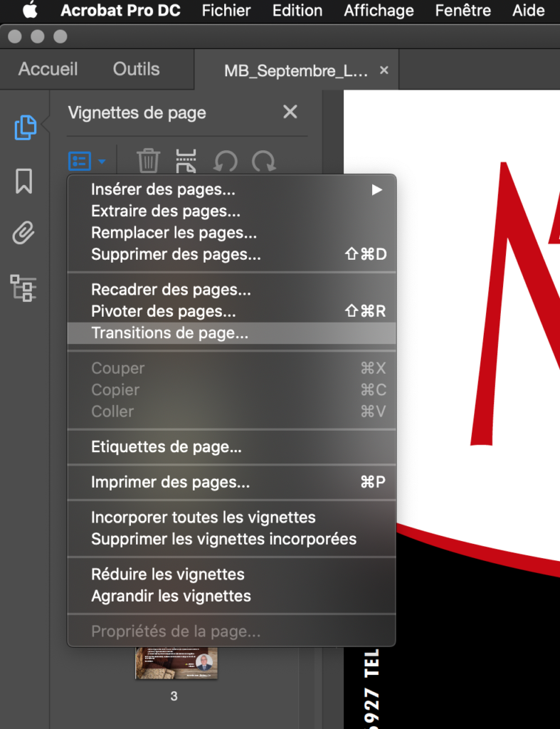This screenshot has width=560, height=729.
Task: Open the Page Thumbnails panel icon
Action: pos(25,127)
